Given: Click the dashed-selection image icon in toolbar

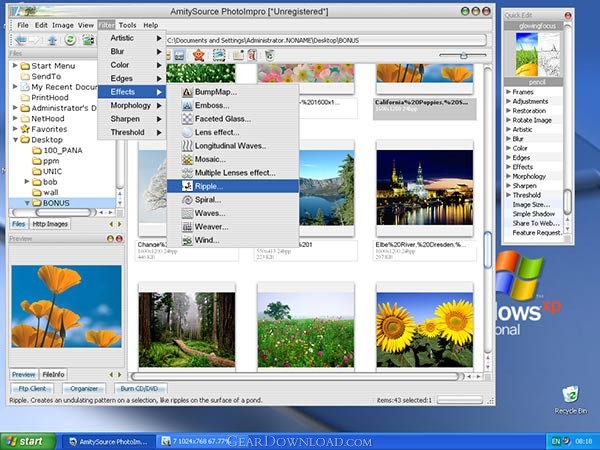Looking at the screenshot, I should click(218, 56).
